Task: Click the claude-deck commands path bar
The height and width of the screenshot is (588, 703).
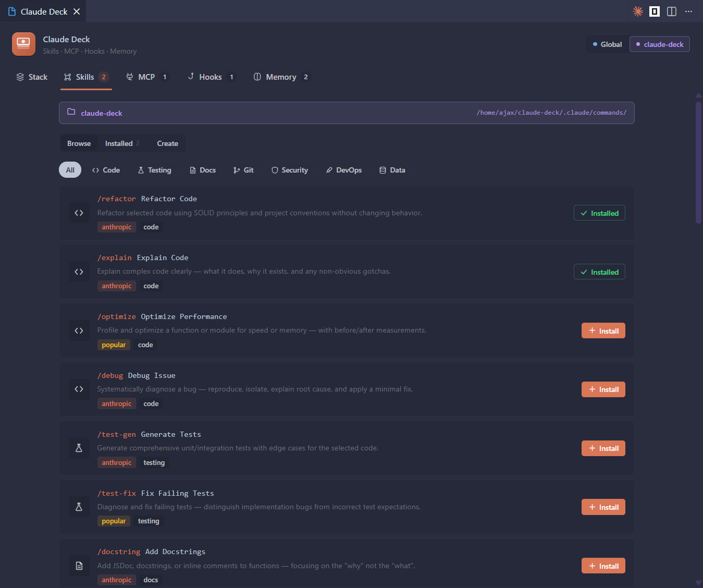Action: (347, 113)
